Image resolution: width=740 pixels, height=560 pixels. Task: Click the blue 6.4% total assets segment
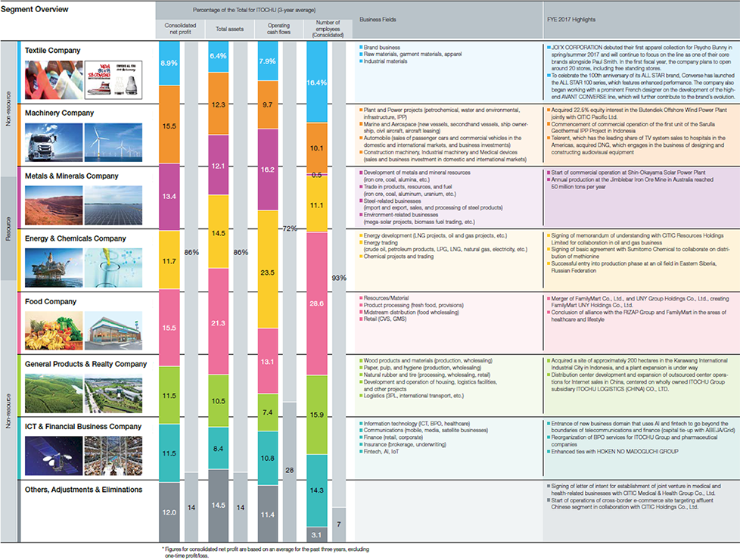[x=219, y=57]
